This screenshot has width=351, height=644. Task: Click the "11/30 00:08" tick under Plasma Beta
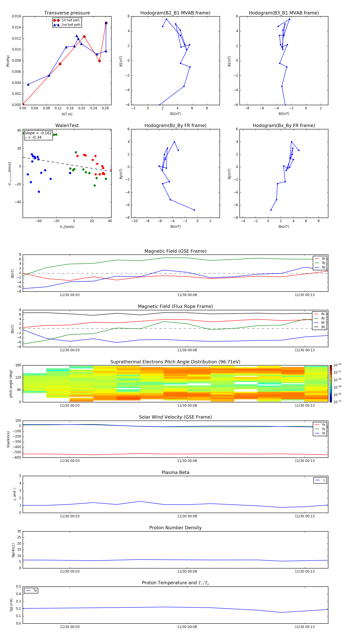click(x=187, y=516)
